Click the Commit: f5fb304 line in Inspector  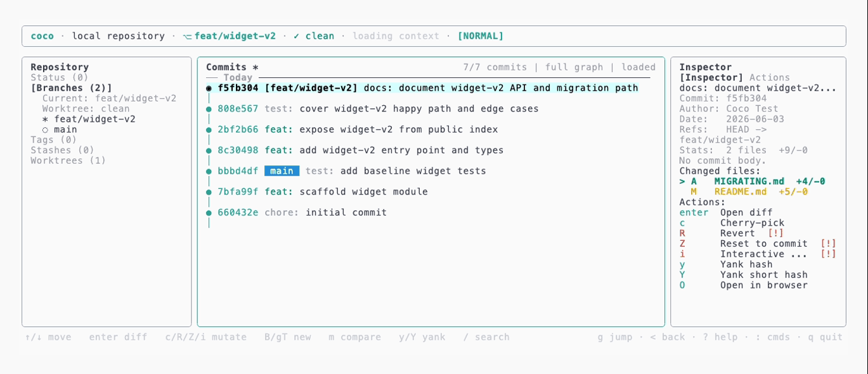[723, 98]
